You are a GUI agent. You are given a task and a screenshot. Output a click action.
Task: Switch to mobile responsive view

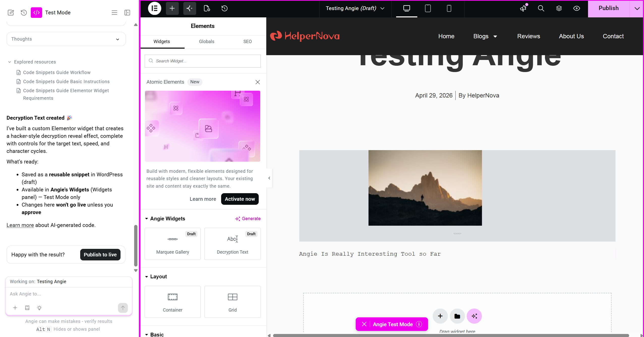(x=449, y=8)
